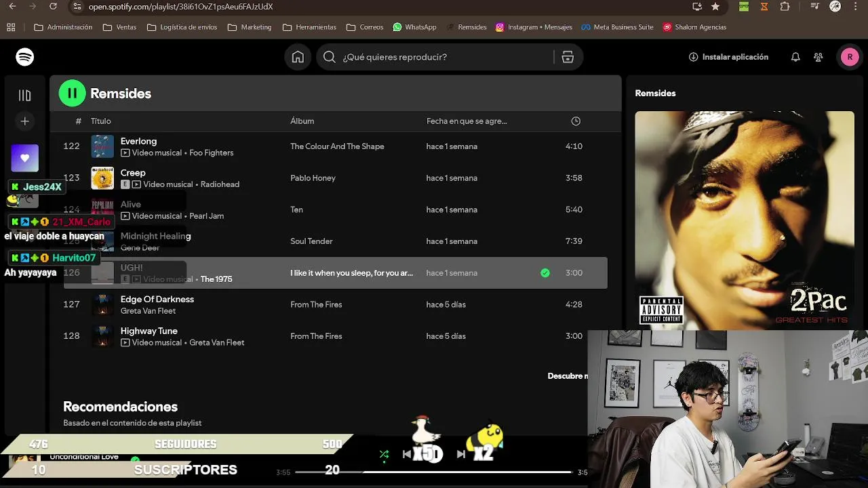Open the Marketing bookmark folder
Image resolution: width=868 pixels, height=488 pixels.
tap(250, 27)
